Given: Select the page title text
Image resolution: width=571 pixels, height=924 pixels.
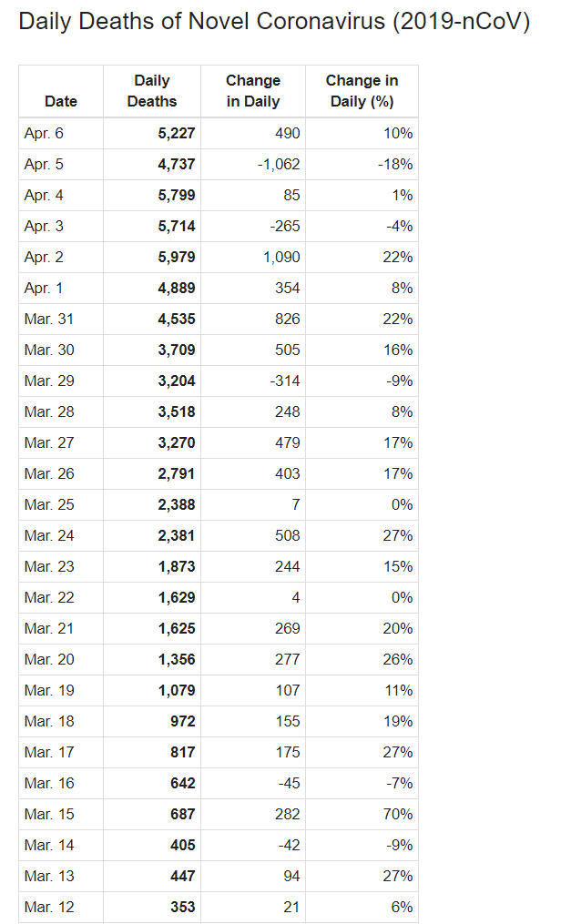Looking at the screenshot, I should point(274,22).
